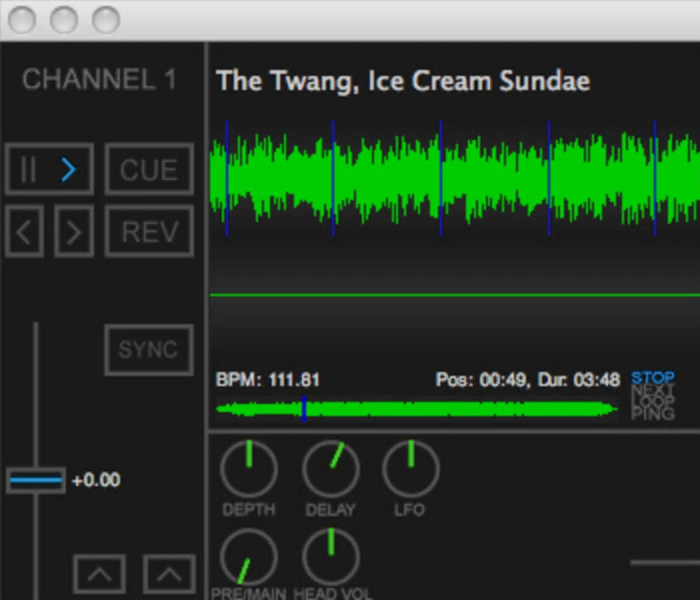Click the CHANNEL 1 label
This screenshot has height=600, width=700.
coord(99,80)
